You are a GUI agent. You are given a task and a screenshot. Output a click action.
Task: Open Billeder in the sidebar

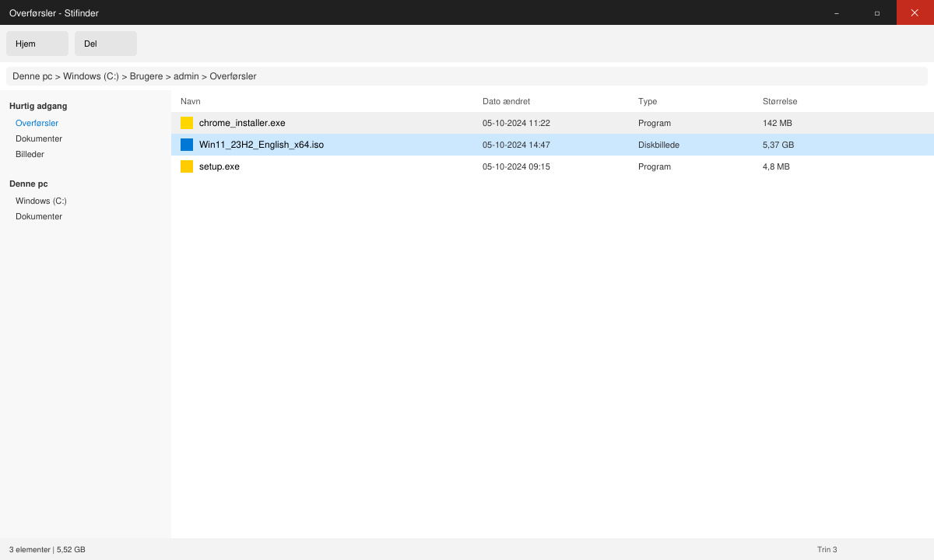(x=30, y=154)
